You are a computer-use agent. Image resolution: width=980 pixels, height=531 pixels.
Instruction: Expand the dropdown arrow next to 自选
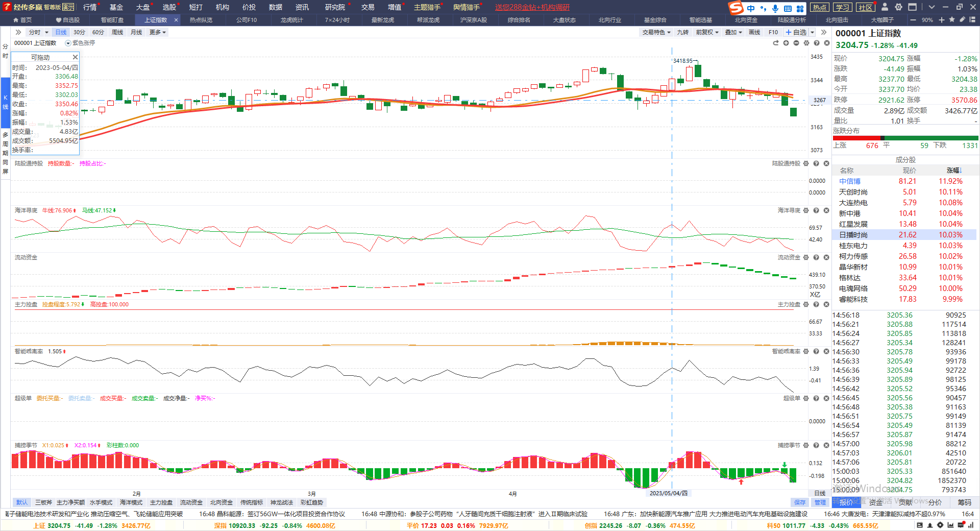(813, 32)
